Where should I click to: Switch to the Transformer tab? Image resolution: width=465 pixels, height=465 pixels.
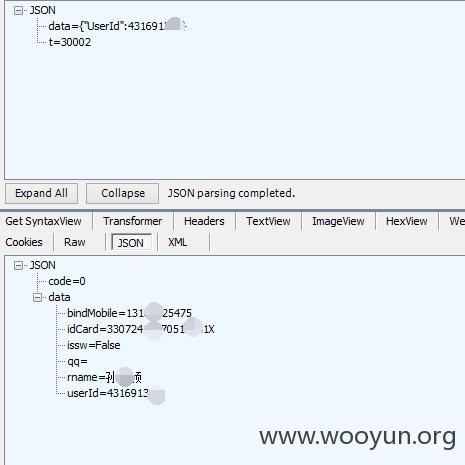[x=133, y=221]
